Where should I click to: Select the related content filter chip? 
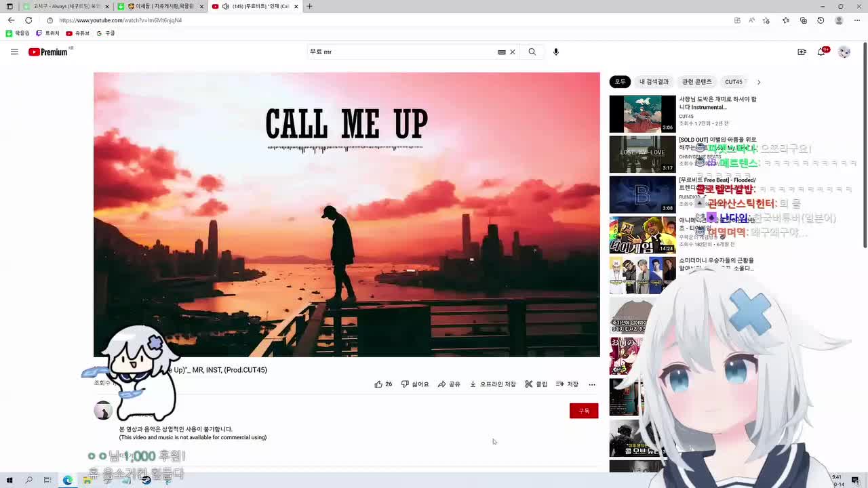(697, 82)
